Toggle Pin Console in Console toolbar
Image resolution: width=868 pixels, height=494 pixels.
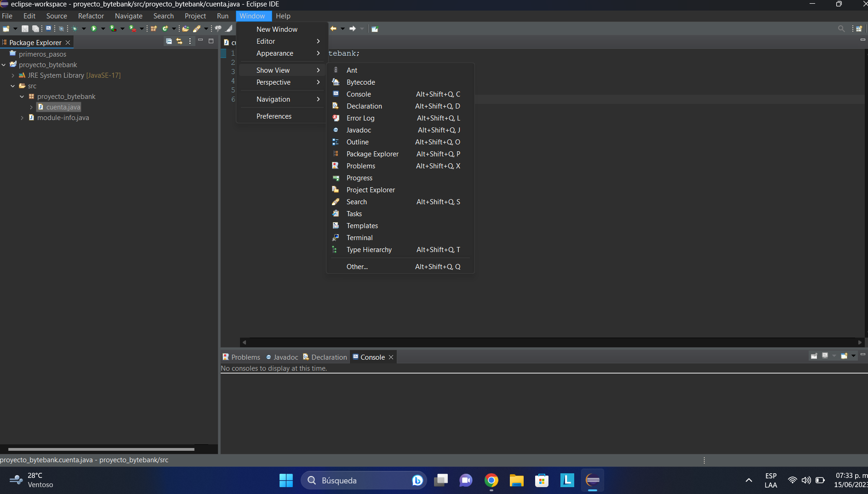814,356
